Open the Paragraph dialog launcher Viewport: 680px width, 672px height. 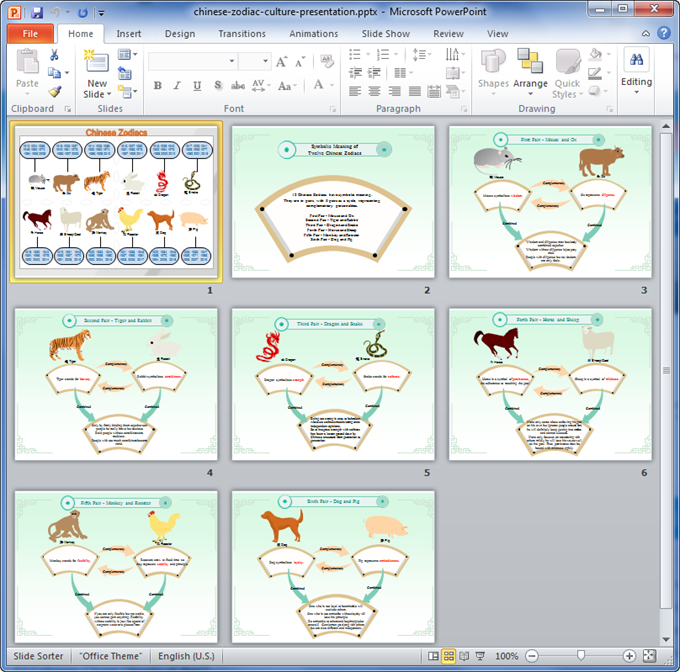(x=464, y=109)
